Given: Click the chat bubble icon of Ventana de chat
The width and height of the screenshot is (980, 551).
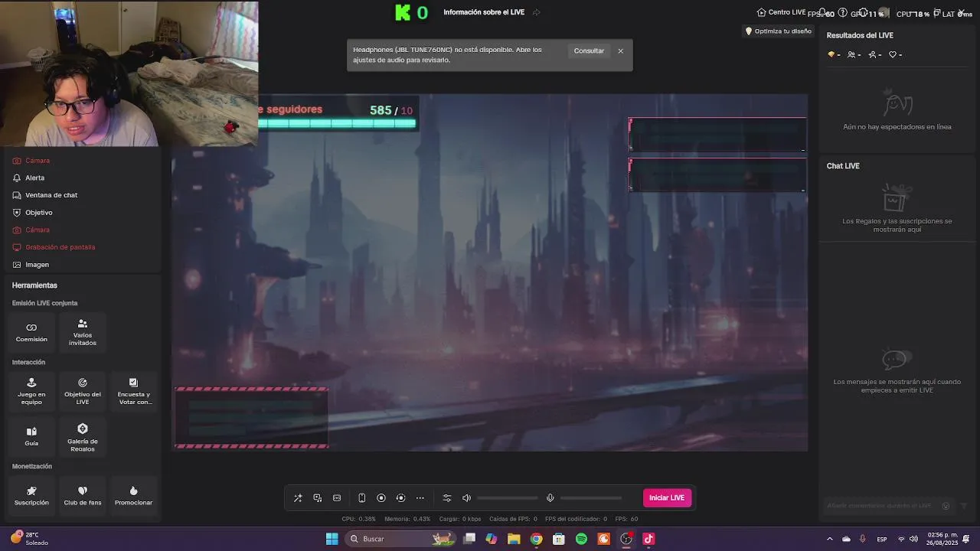Looking at the screenshot, I should [17, 195].
